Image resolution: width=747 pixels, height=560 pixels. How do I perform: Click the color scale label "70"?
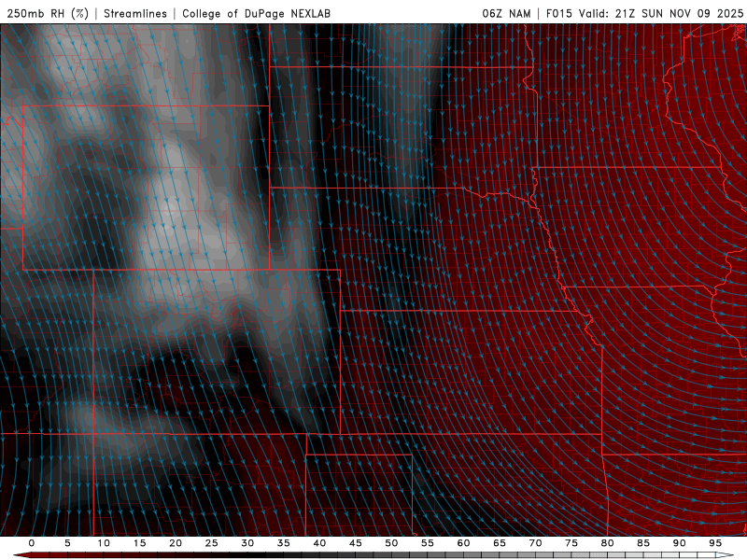tap(535, 543)
